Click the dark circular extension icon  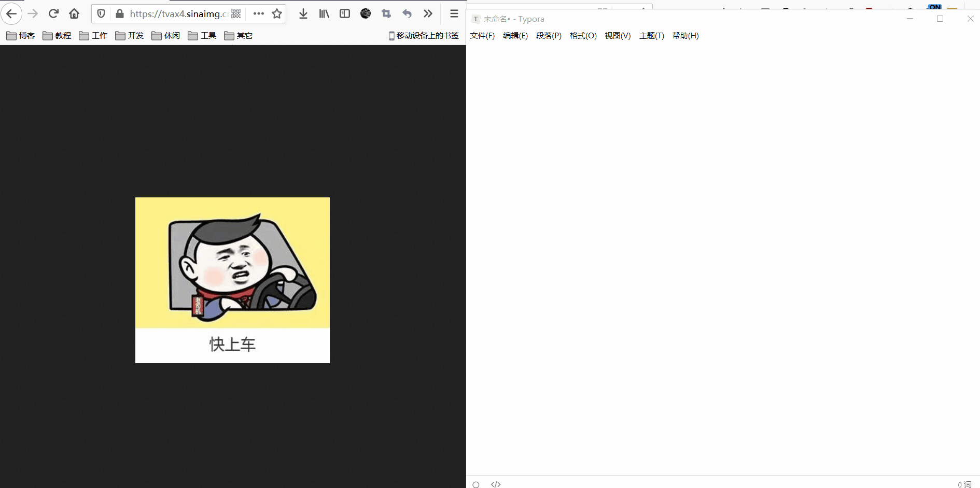tap(366, 13)
